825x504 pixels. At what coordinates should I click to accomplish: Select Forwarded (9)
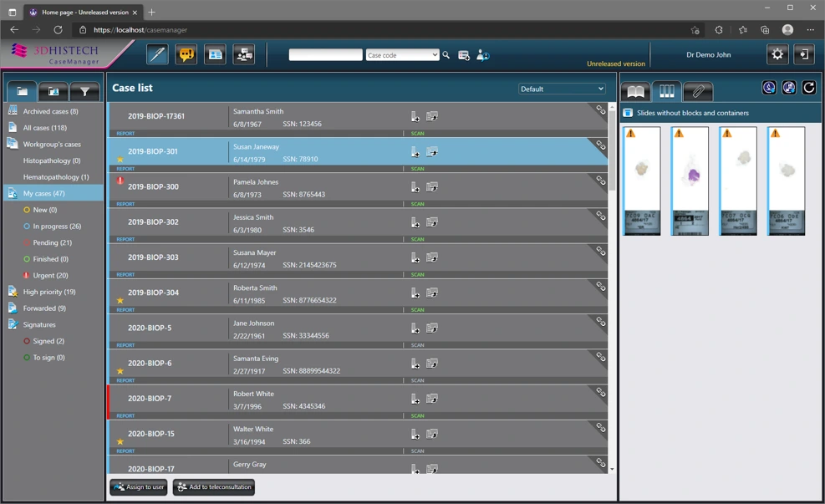(x=44, y=308)
